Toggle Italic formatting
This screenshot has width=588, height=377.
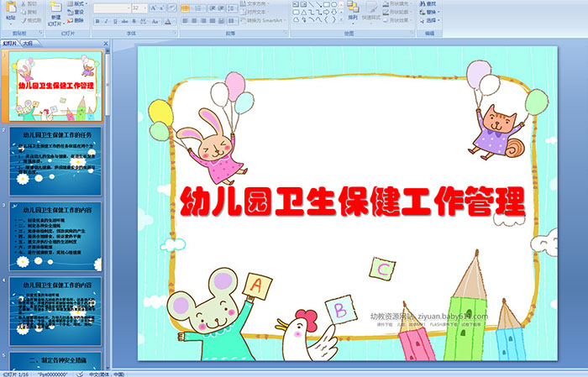pyautogui.click(x=106, y=21)
